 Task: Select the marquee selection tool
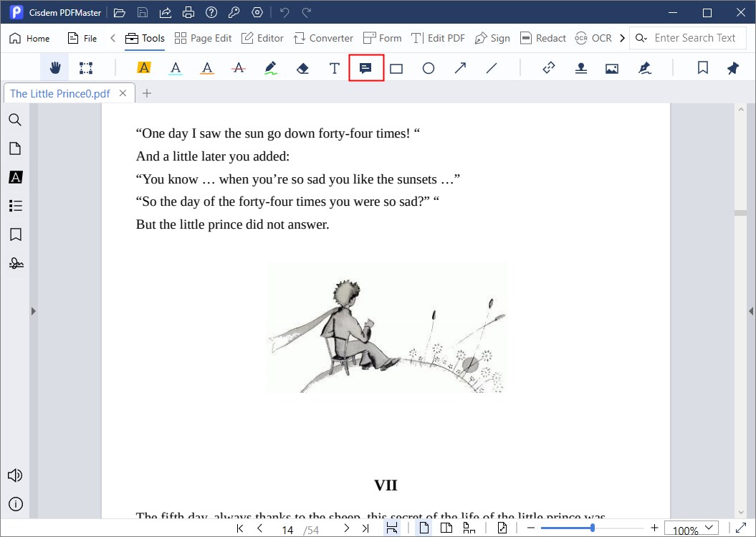click(x=86, y=68)
